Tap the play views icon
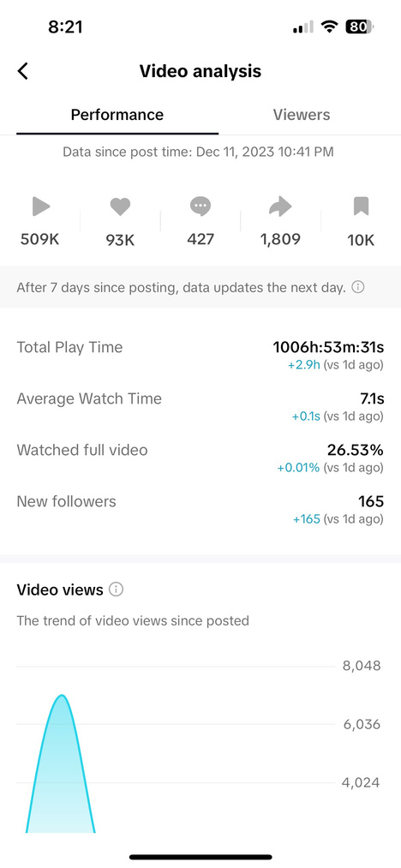Image resolution: width=401 pixels, height=868 pixels. [41, 207]
